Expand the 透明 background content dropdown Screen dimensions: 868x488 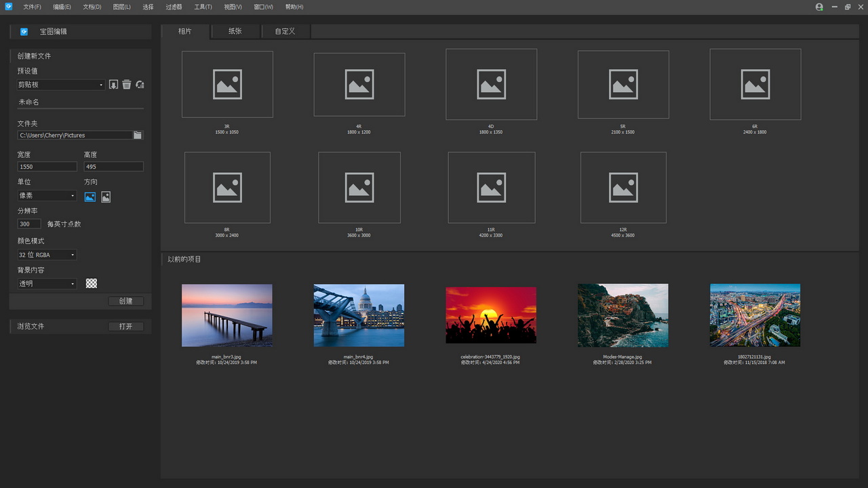click(47, 284)
